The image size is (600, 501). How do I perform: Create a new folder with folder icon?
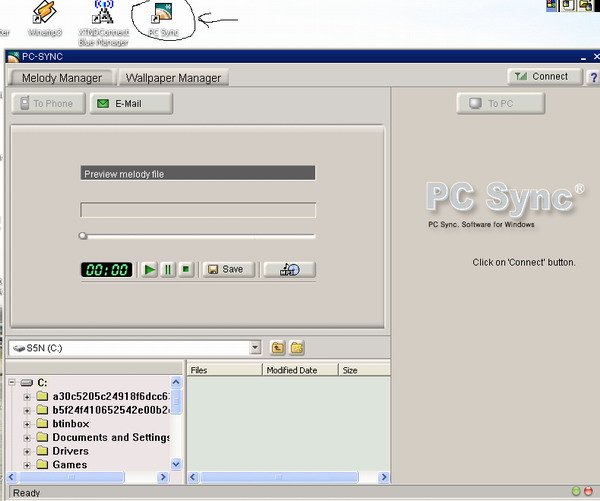coord(297,348)
